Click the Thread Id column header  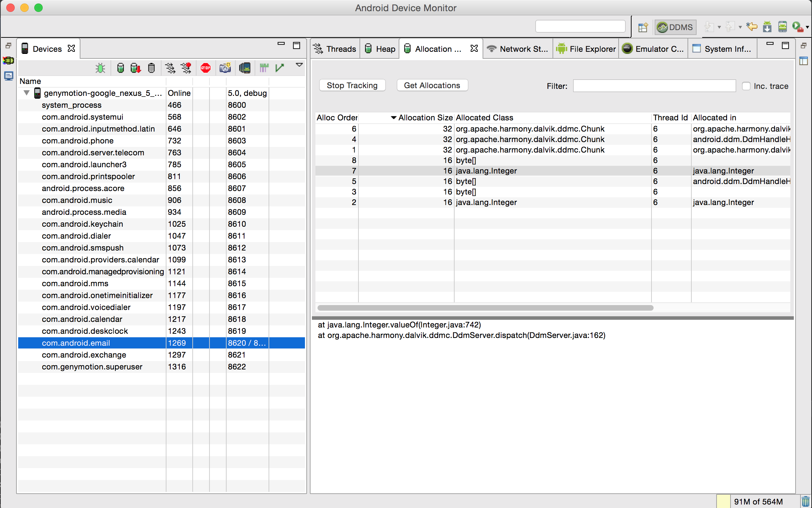(671, 118)
